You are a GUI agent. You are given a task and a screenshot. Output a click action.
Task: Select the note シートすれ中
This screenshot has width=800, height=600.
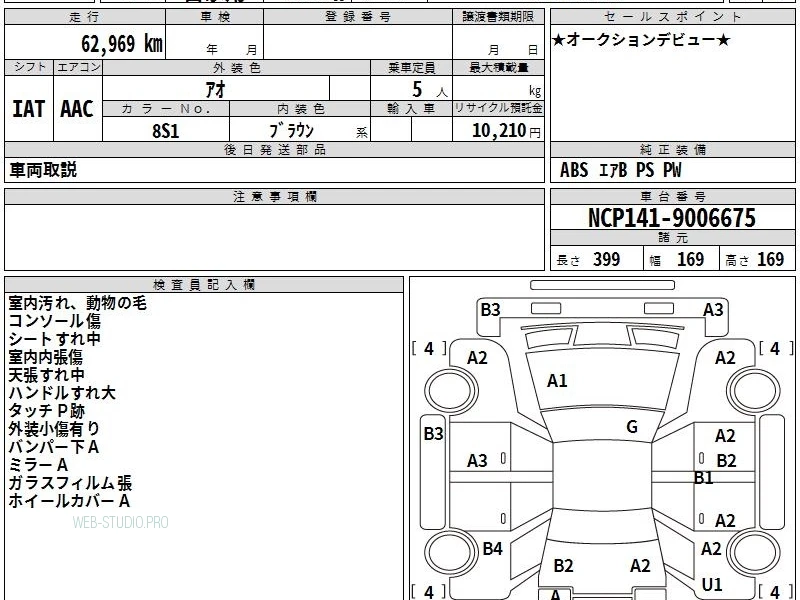pyautogui.click(x=55, y=339)
